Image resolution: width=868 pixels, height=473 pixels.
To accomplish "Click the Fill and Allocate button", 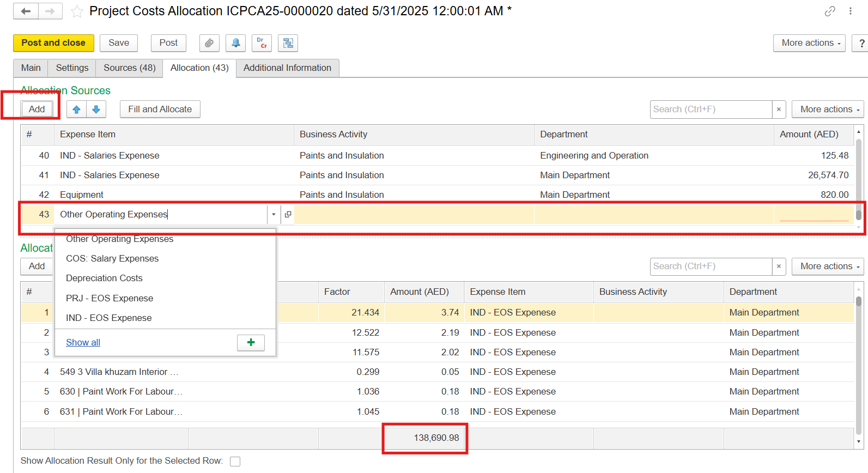I will (x=160, y=110).
